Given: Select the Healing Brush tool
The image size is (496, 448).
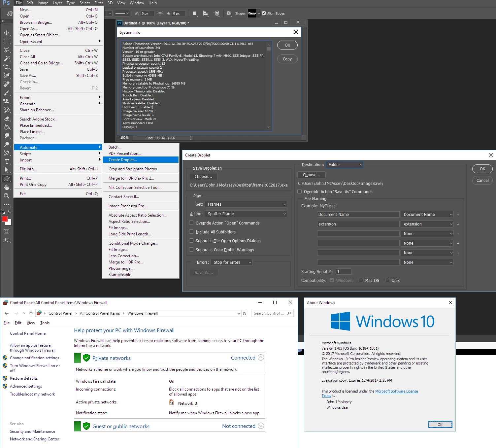Looking at the screenshot, I should click(x=6, y=84).
